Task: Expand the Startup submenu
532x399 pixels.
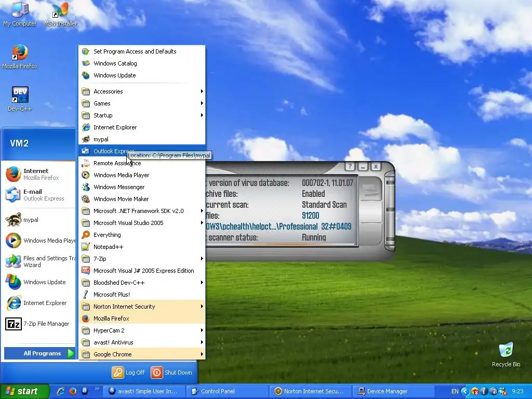Action: 142,115
